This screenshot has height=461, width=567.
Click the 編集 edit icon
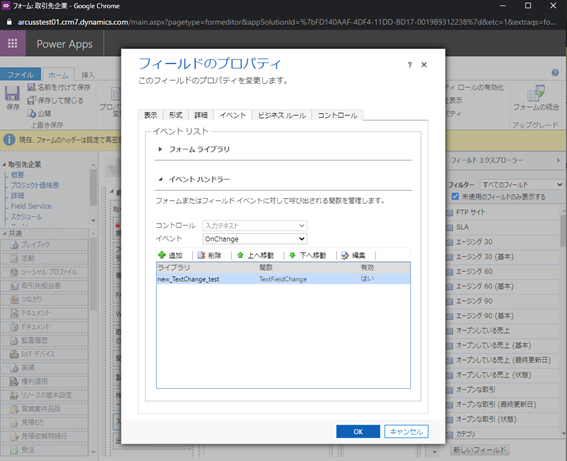[345, 255]
